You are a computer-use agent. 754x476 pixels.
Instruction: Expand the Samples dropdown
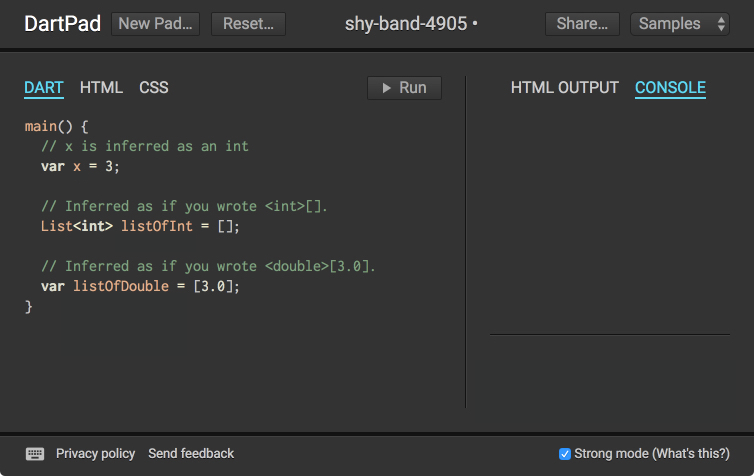679,24
